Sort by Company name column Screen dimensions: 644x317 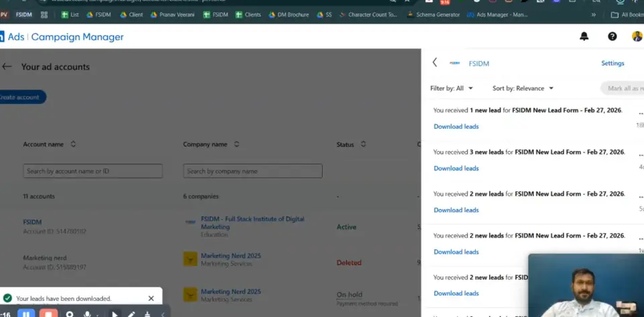click(237, 144)
